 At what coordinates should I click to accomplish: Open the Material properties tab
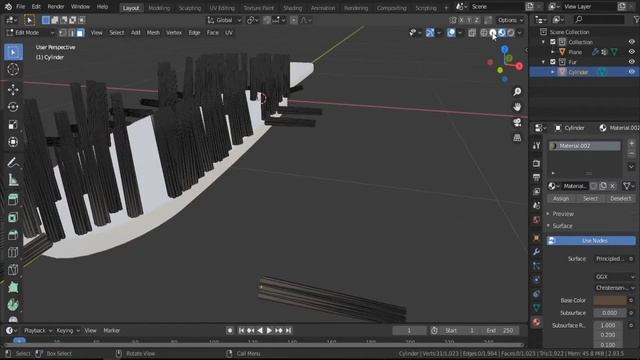[536, 322]
